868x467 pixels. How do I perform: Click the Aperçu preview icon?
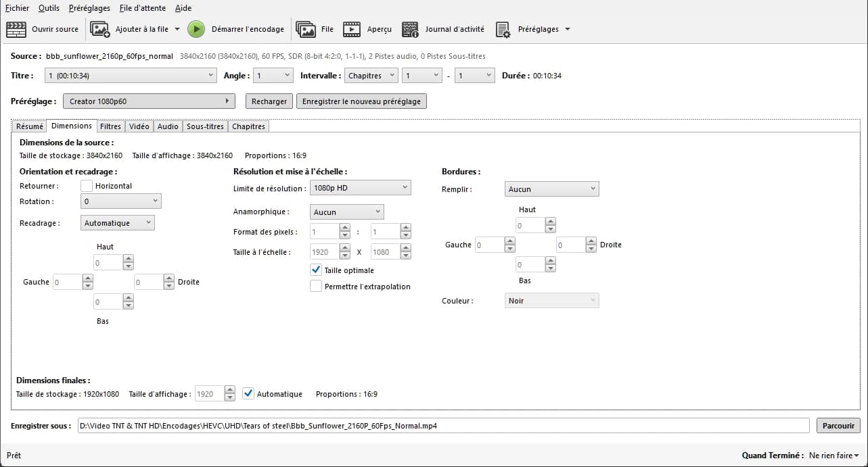351,30
